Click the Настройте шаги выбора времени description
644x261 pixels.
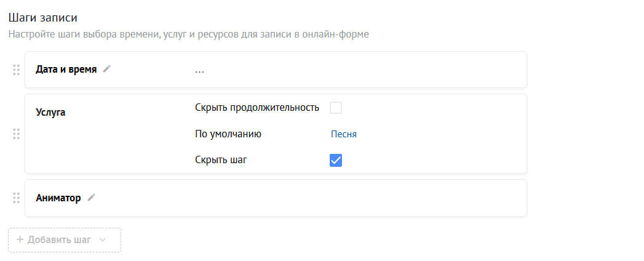pyautogui.click(x=188, y=34)
